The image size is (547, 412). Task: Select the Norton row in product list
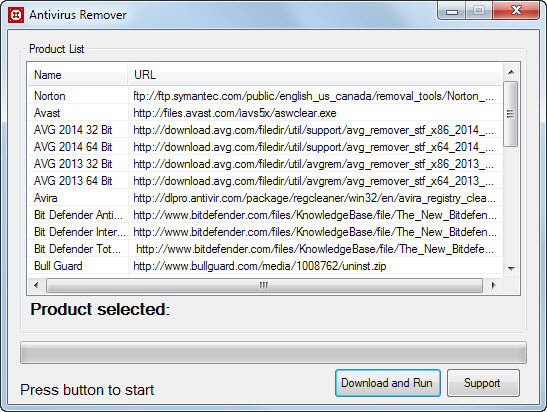click(x=265, y=96)
